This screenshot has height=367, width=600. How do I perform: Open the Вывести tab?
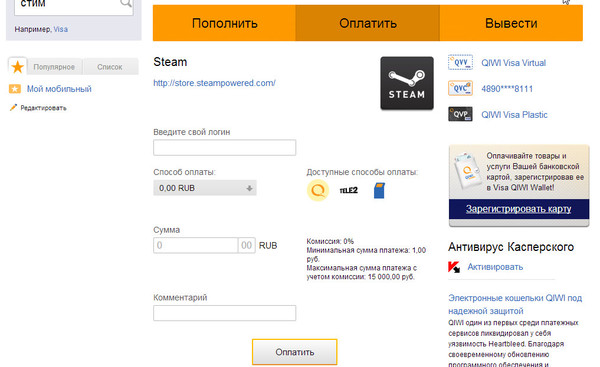click(x=511, y=23)
